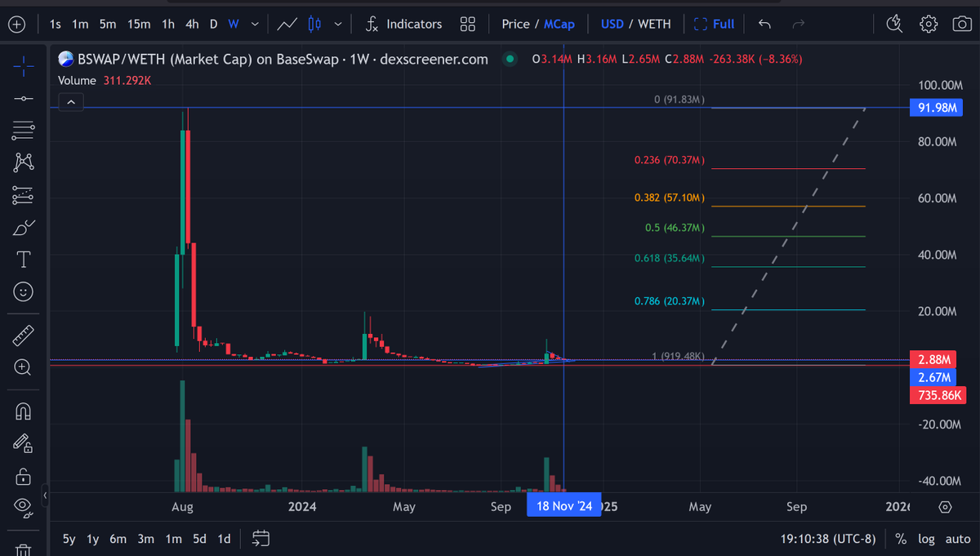
Task: Click the BSWAP/WETH symbol title
Action: click(x=283, y=59)
